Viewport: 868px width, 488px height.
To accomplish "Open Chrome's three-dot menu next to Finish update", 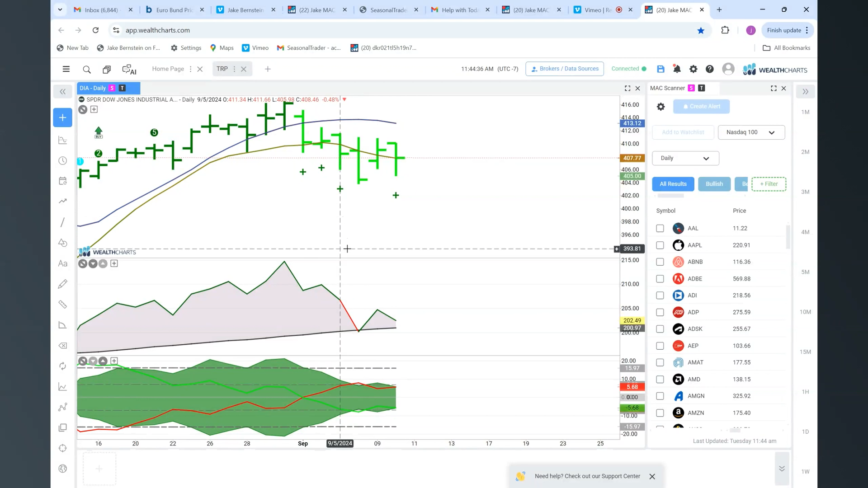I will [807, 30].
